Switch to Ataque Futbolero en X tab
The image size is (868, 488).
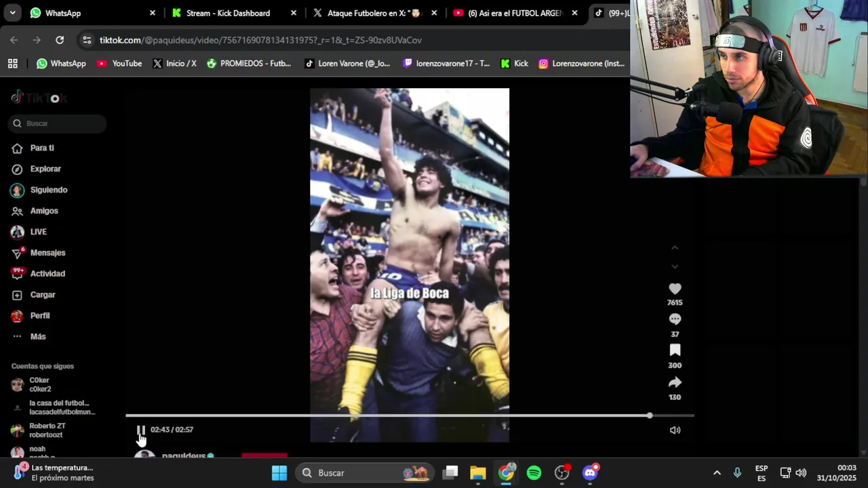click(374, 13)
